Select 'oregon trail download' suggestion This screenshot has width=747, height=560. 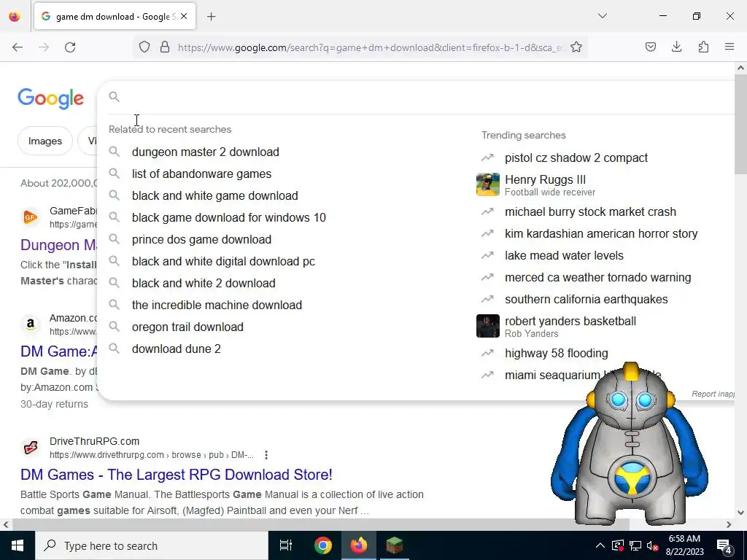187,327
